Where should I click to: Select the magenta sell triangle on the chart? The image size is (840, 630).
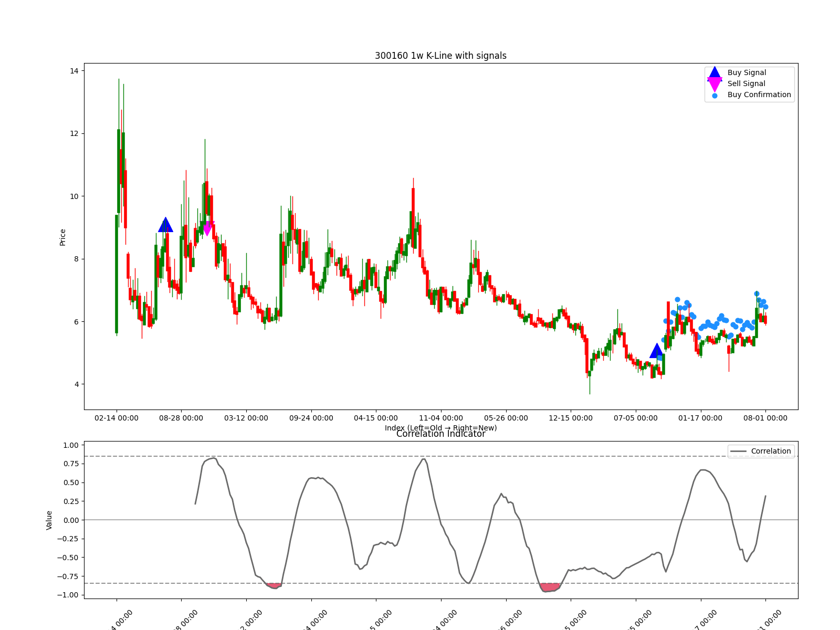pyautogui.click(x=207, y=228)
